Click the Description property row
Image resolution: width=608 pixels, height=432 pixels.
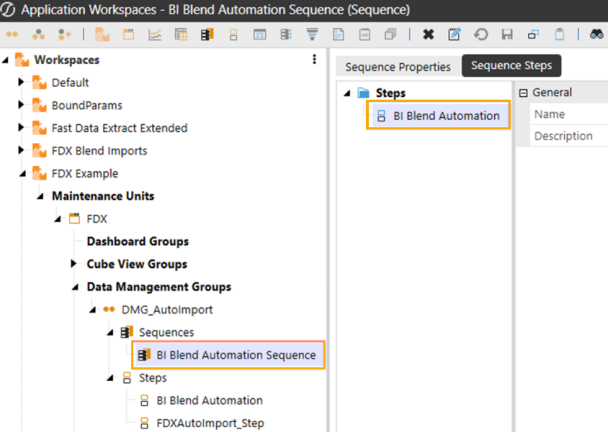click(x=568, y=136)
